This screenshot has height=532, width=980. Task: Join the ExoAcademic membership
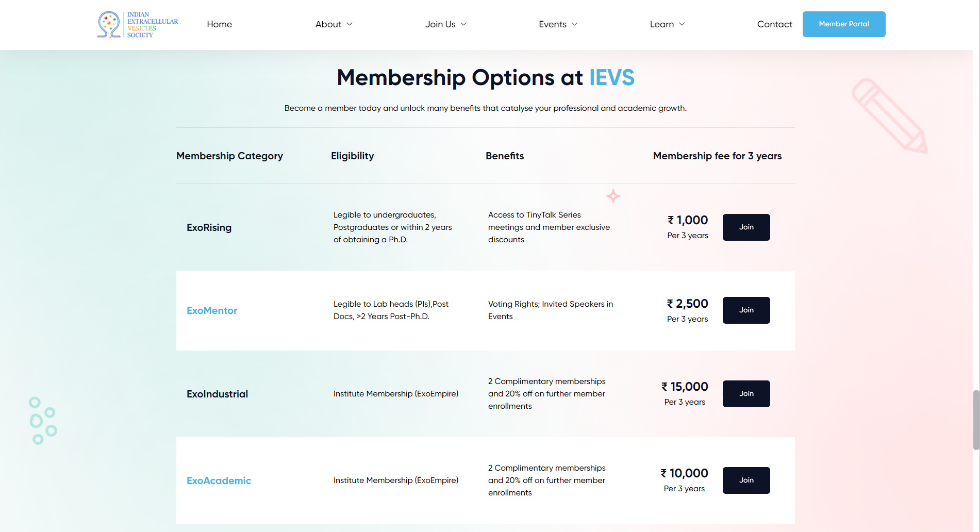point(746,480)
